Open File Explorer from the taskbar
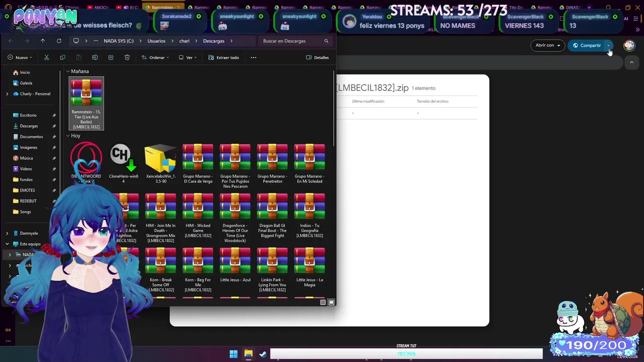 coord(248,354)
